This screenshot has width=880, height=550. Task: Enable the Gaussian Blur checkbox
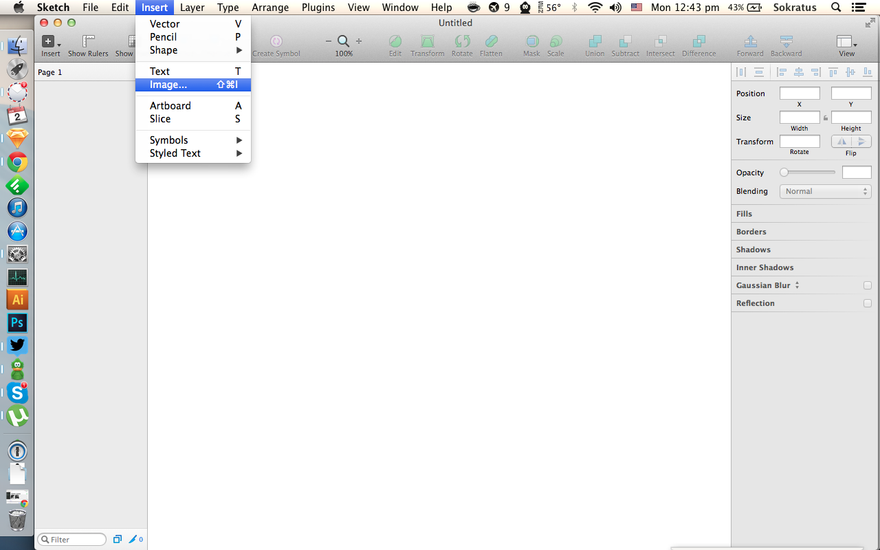click(867, 285)
